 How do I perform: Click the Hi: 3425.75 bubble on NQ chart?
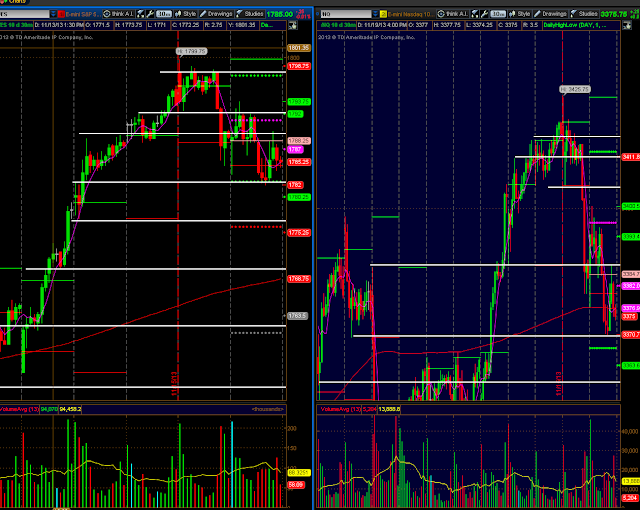(575, 89)
